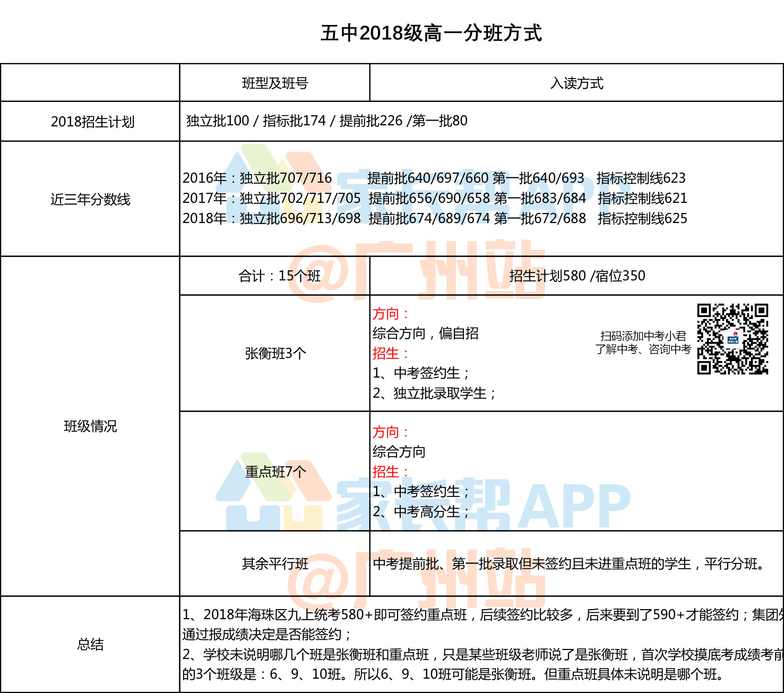The width and height of the screenshot is (784, 693).
Task: Click the cell 重点班7个
Action: tap(275, 472)
